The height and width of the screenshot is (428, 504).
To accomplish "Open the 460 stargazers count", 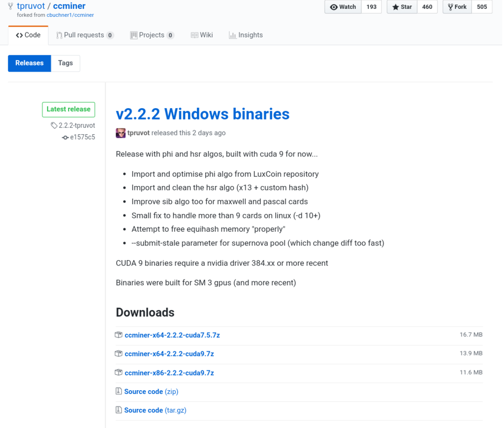I will click(427, 7).
